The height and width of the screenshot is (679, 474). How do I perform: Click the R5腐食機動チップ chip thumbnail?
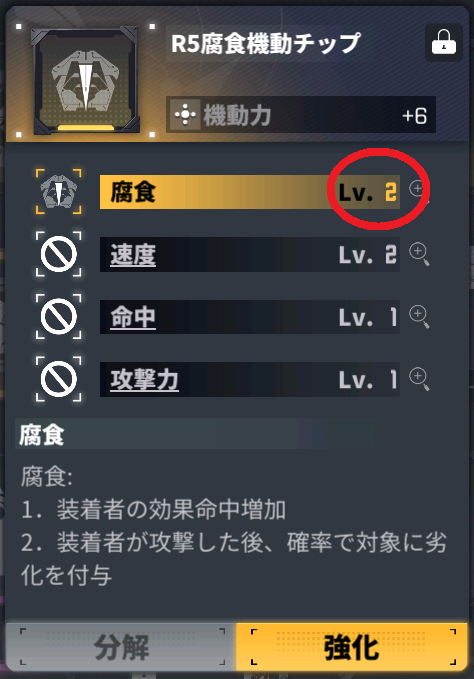tap(86, 81)
